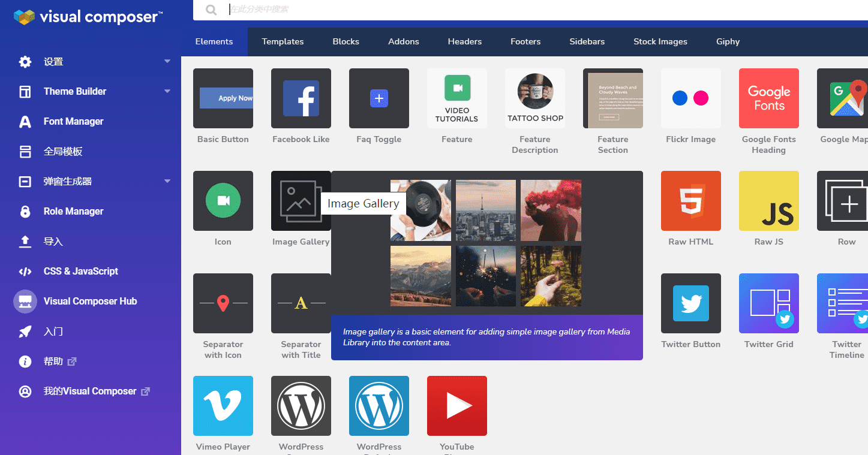Click the Theme Builder layout icon
Viewport: 868px width, 455px height.
click(x=25, y=92)
